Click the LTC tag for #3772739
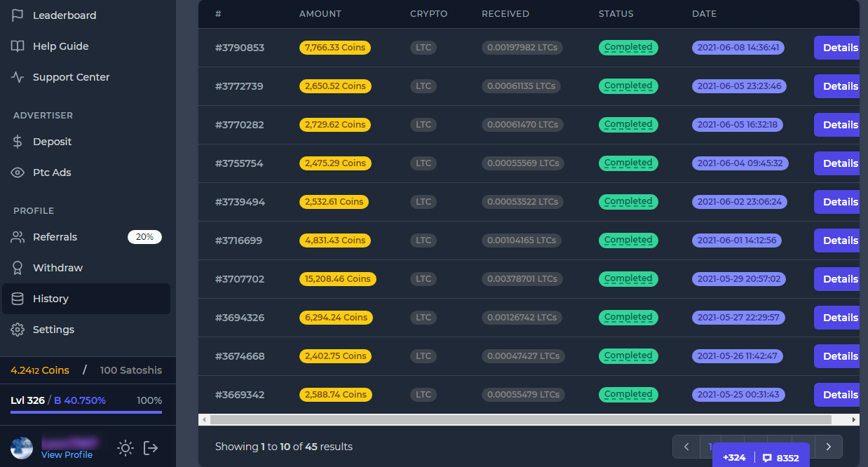This screenshot has width=868, height=467. (423, 86)
